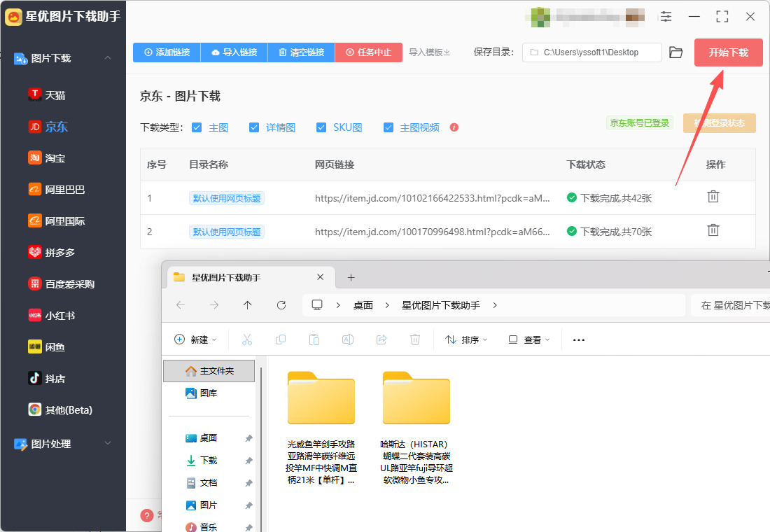The width and height of the screenshot is (770, 532).
Task: Open the settings sliders icon in title bar
Action: 666,17
